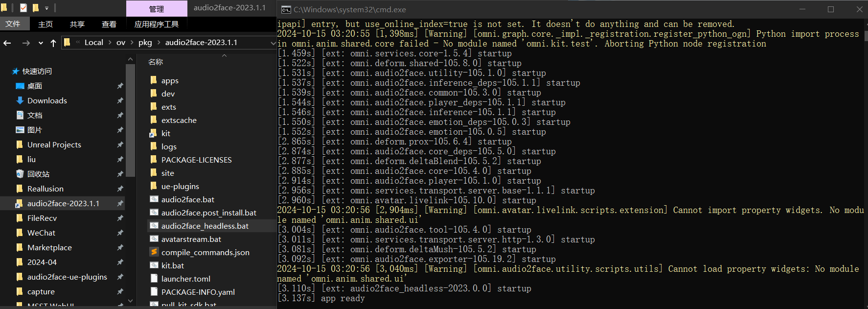Screen dimensions: 868x309
Task: Expand the chevron after pkg in breadcrumb
Action: tap(159, 43)
